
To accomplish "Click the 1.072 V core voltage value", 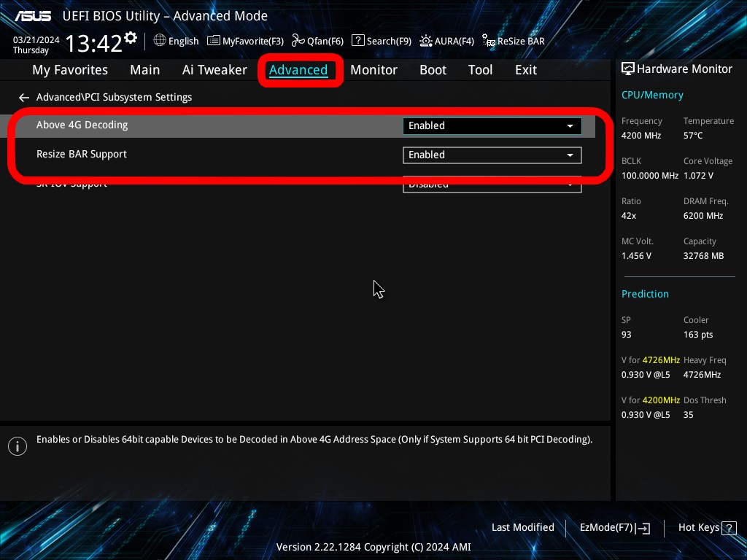I will pos(698,176).
